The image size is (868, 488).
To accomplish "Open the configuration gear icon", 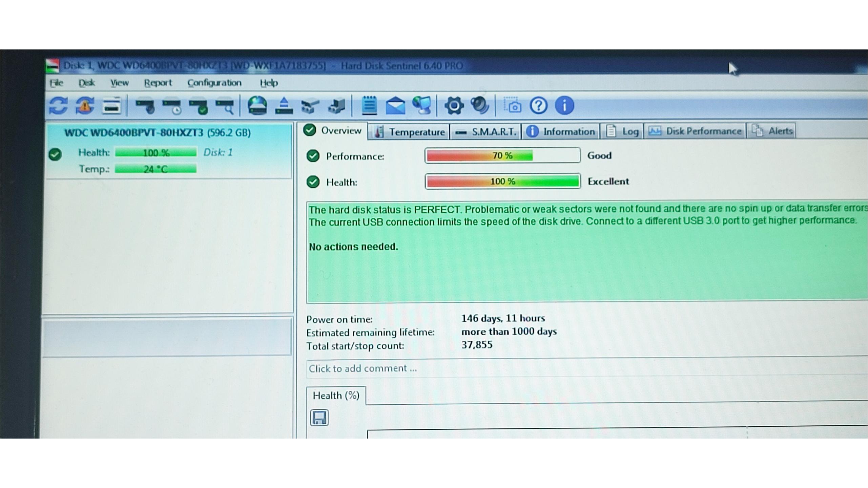I will [x=454, y=106].
